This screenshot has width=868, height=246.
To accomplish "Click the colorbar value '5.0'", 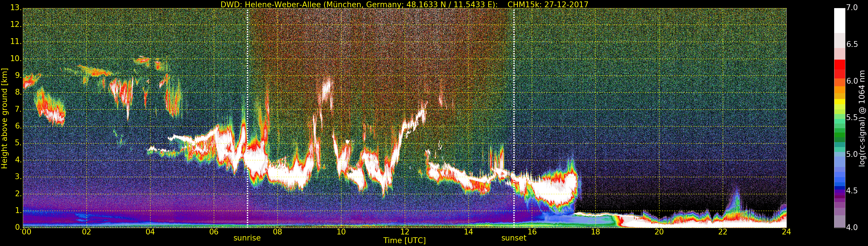I will 852,154.
